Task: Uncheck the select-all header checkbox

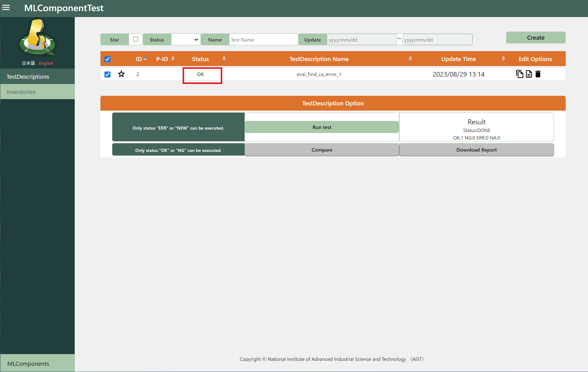Action: (x=108, y=59)
